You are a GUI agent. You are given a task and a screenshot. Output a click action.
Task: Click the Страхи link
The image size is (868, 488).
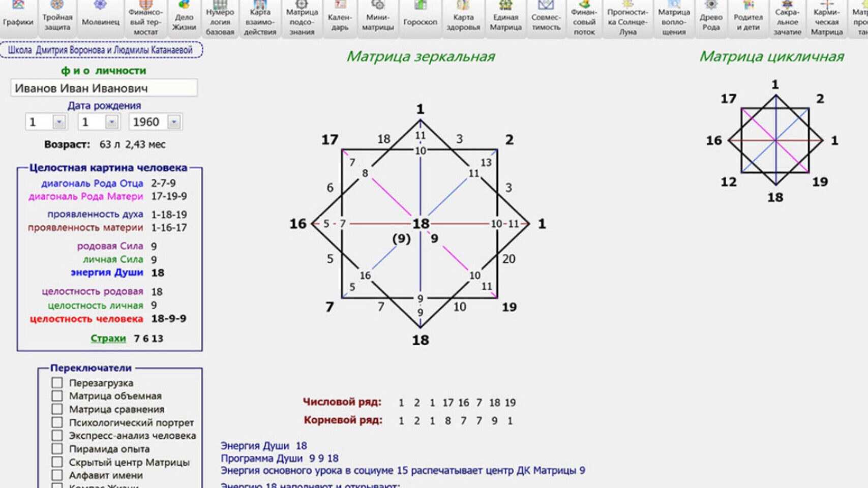[108, 339]
